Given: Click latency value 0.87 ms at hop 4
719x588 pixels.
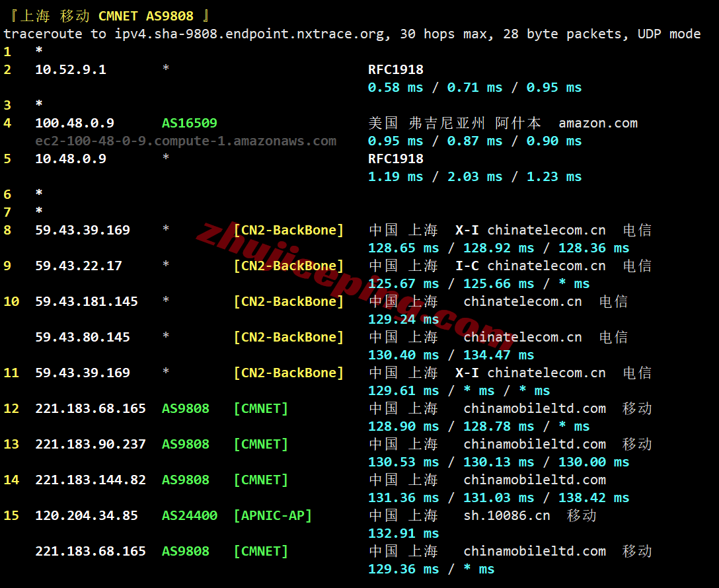Looking at the screenshot, I should (475, 141).
